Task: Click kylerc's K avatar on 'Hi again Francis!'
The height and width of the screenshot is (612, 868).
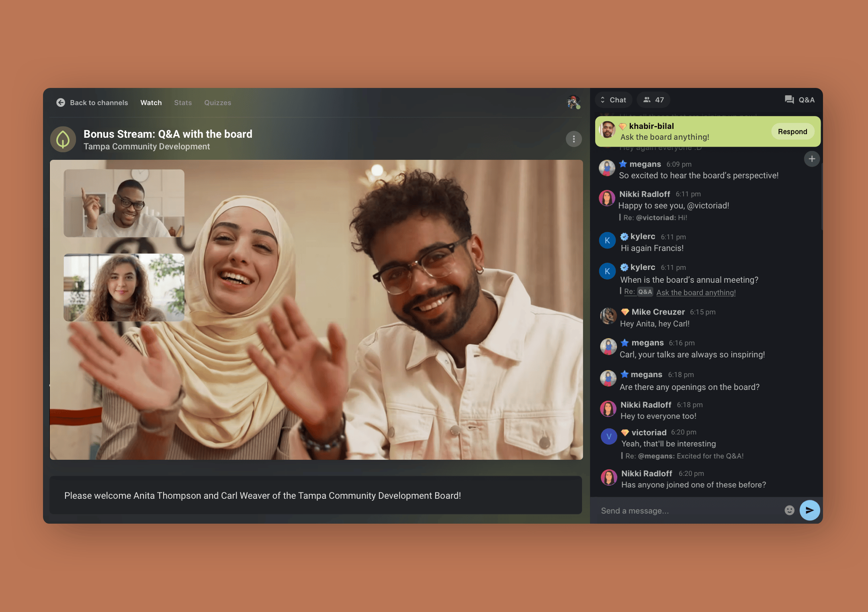Action: 607,241
